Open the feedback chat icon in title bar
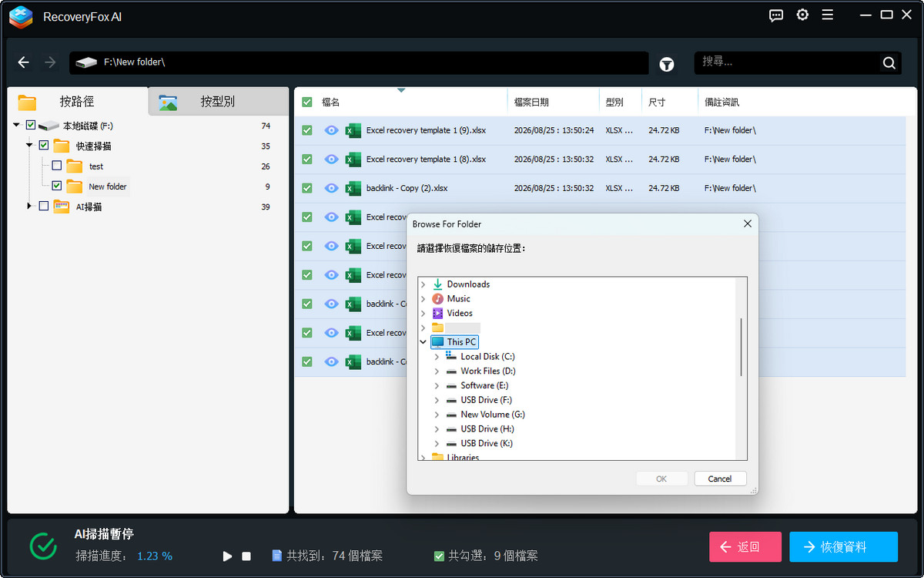924x578 pixels. coord(776,15)
